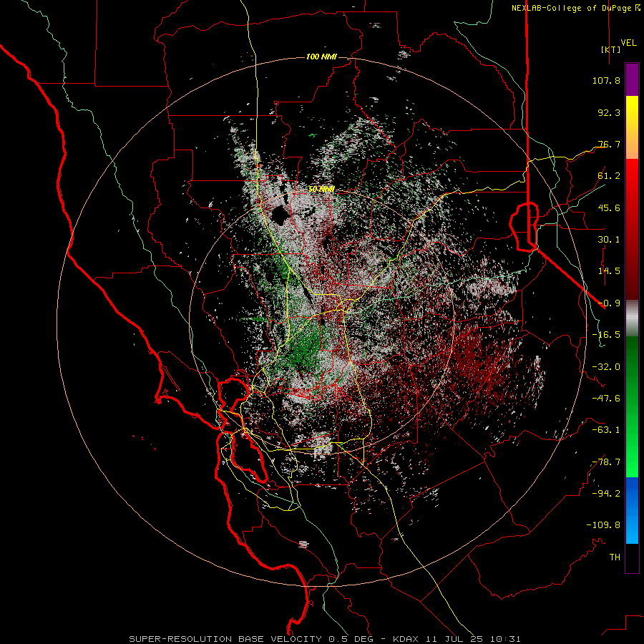The width and height of the screenshot is (644, 644).
Task: Click the -47.6 legend value
Action: click(606, 399)
